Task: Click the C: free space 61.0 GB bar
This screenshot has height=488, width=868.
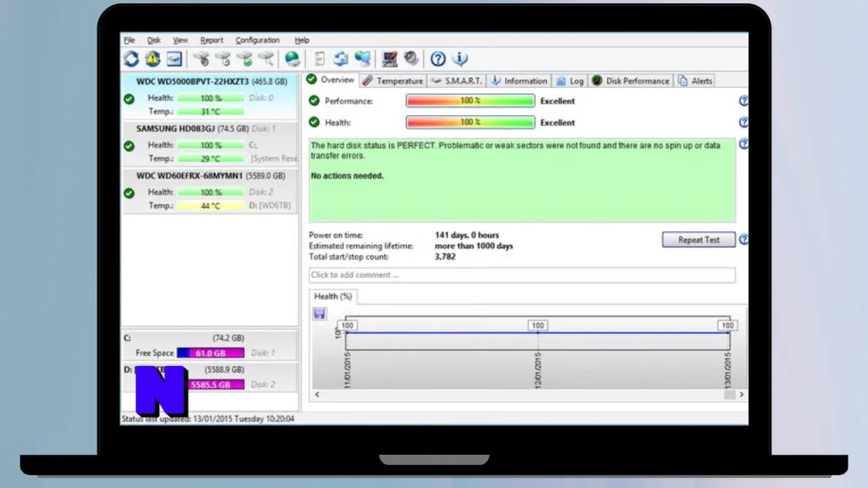Action: tap(210, 353)
